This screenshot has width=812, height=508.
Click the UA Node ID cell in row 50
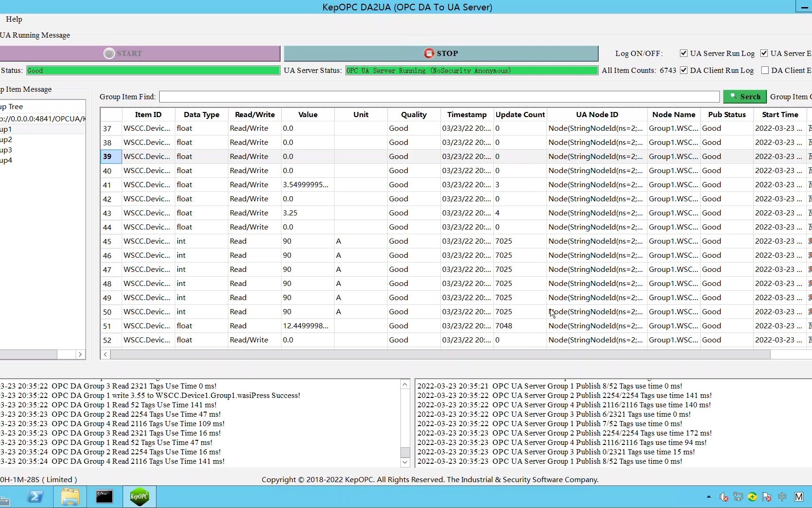pos(597,312)
